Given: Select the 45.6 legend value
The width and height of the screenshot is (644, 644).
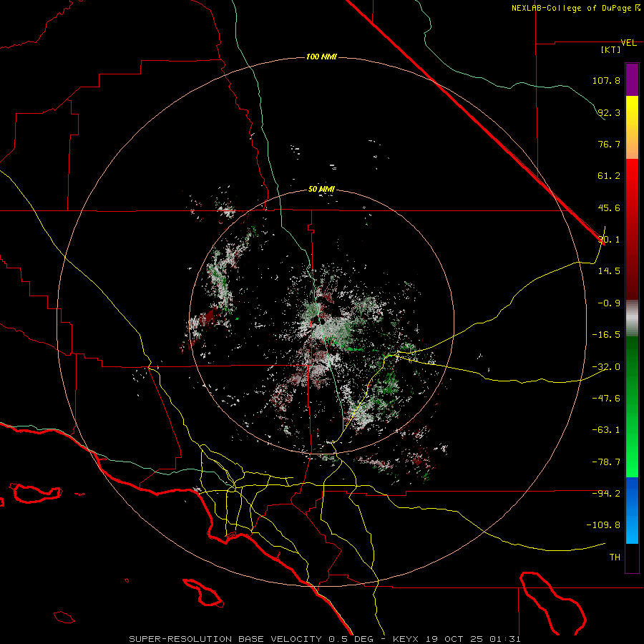Looking at the screenshot, I should [609, 208].
